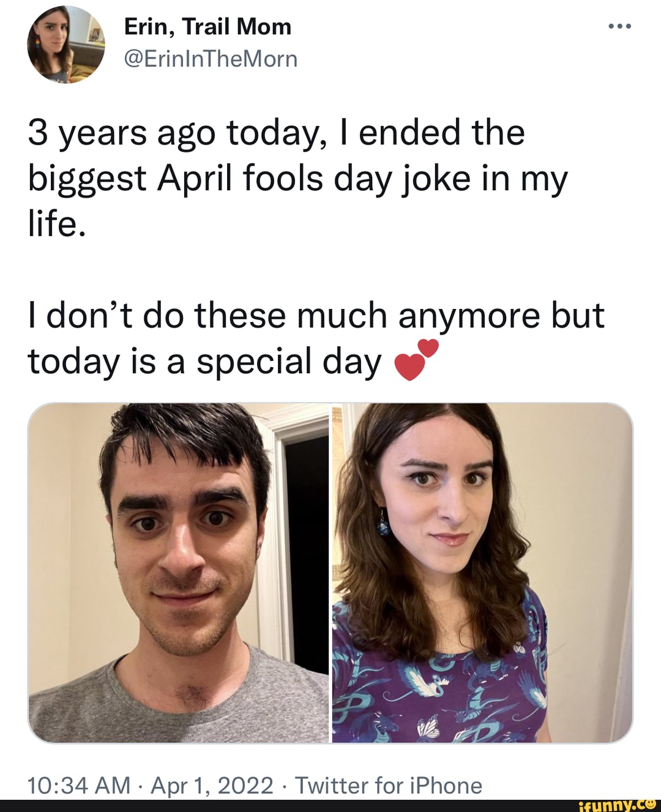
Task: Click the "I don't do these much" line
Action: coord(316,316)
